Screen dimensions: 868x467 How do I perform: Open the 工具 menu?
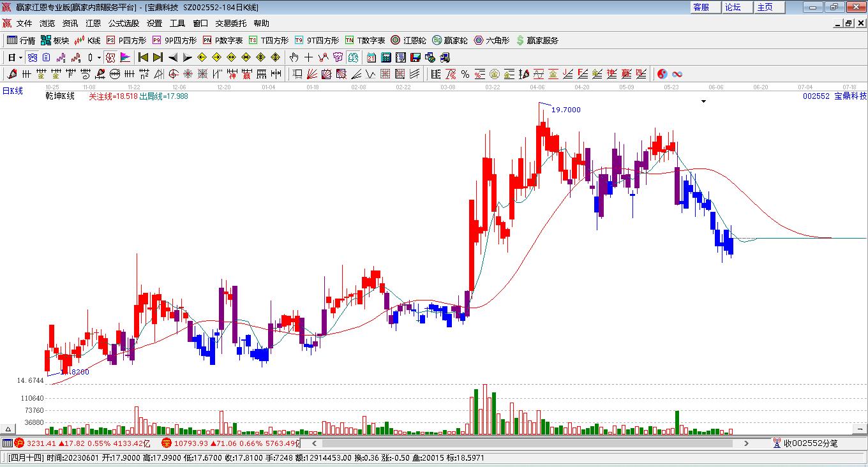click(x=177, y=24)
